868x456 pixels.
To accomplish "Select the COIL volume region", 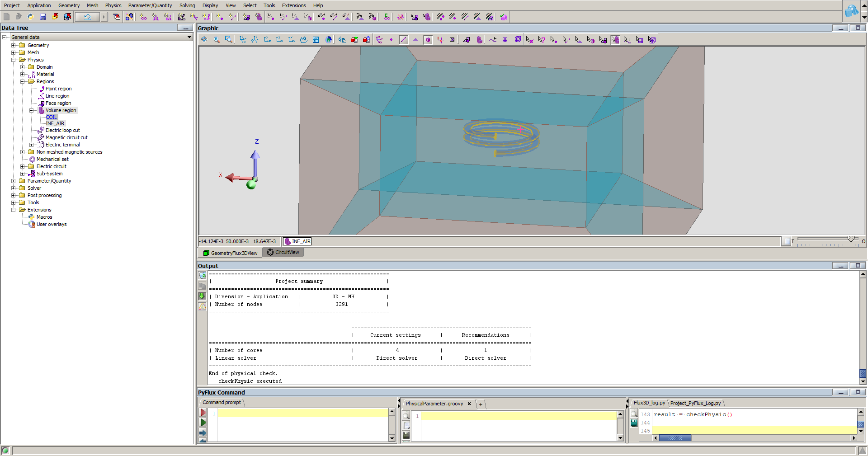I will coord(52,117).
